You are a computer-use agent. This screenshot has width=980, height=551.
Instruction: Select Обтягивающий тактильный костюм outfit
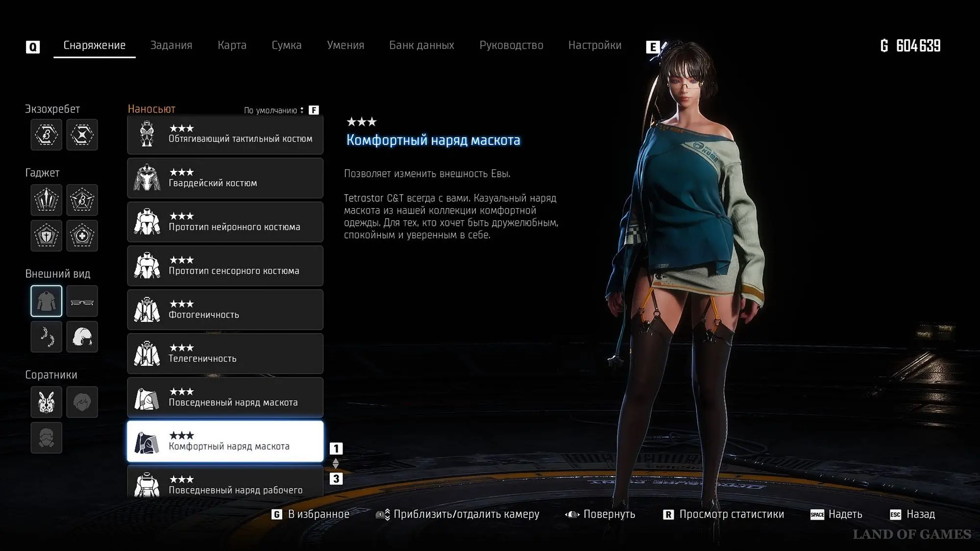(x=225, y=135)
